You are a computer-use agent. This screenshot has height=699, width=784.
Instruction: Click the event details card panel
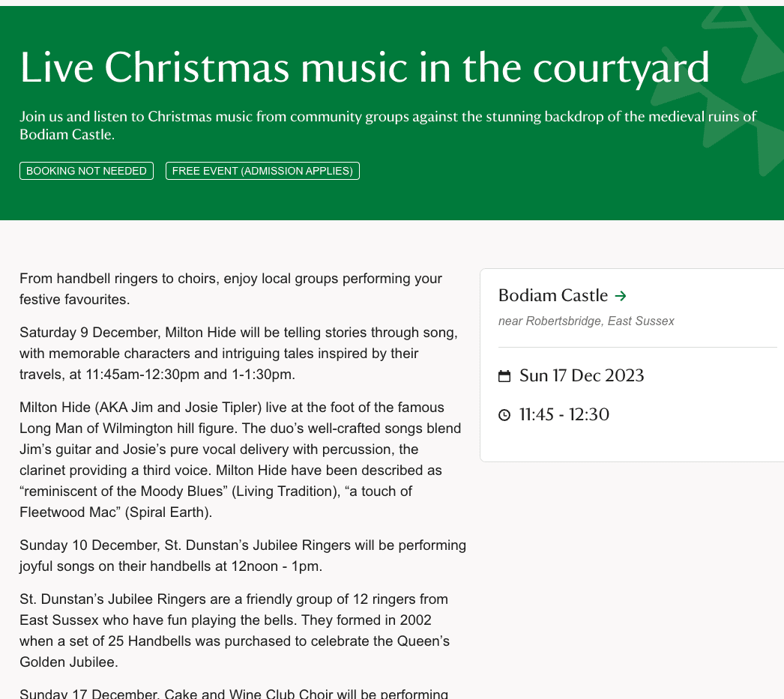coord(632,366)
